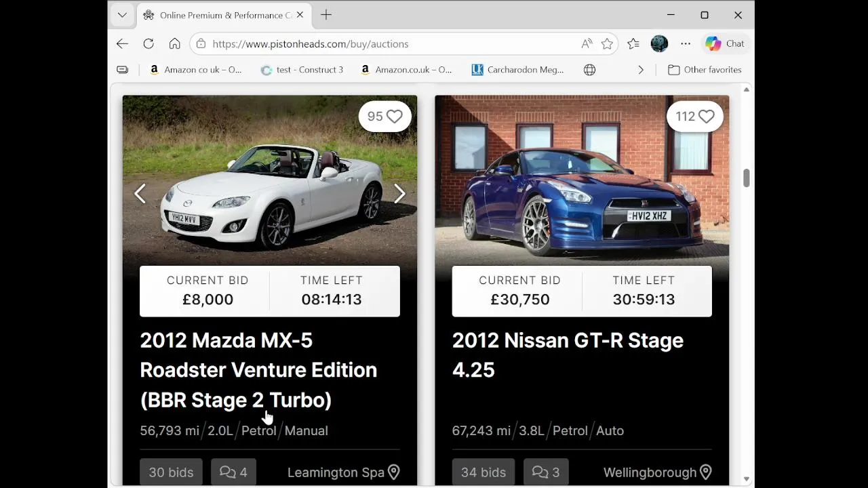Open second Amazon.co.uk bookmark
The height and width of the screenshot is (488, 868).
pyautogui.click(x=406, y=70)
